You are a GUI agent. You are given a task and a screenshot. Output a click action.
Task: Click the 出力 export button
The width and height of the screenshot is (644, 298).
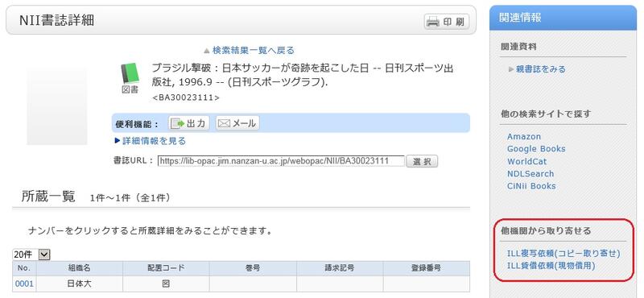[189, 123]
